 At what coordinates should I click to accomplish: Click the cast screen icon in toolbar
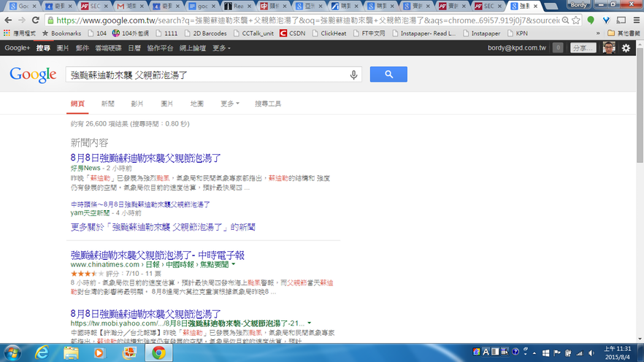point(621,20)
